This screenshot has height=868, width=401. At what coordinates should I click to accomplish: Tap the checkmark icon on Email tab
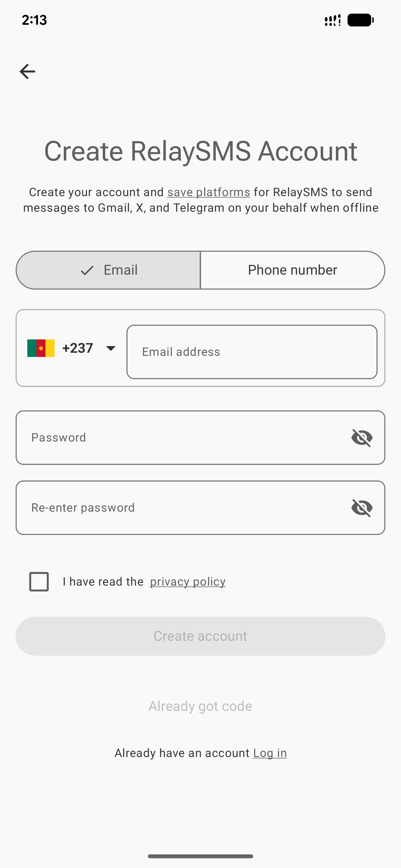pyautogui.click(x=87, y=270)
